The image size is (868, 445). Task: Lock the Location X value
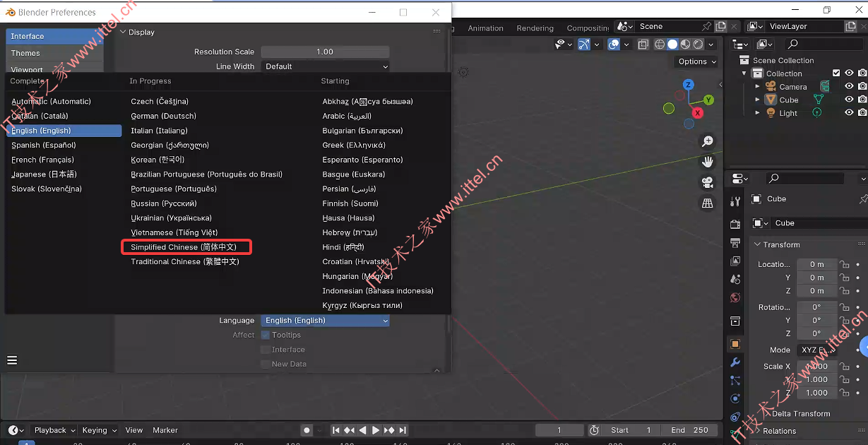(x=843, y=264)
